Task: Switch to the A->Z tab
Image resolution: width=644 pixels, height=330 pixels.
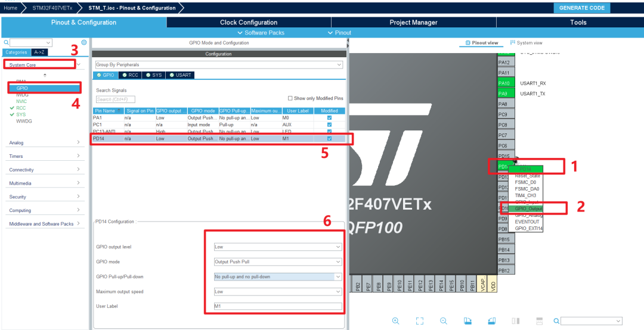Action: point(39,52)
